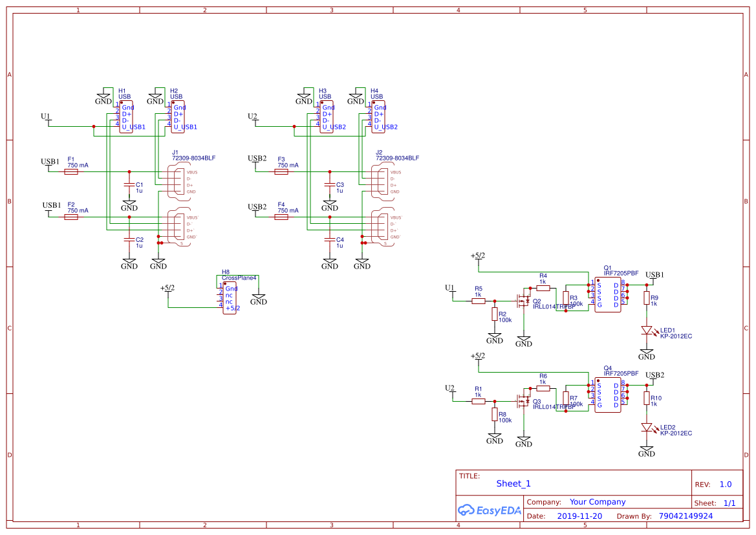Image resolution: width=756 pixels, height=535 pixels.
Task: Select the F4 750 mA fuse symbol
Action: click(281, 217)
